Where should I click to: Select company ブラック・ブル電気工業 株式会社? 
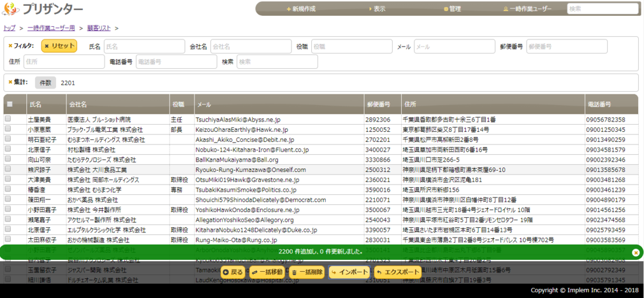click(105, 129)
